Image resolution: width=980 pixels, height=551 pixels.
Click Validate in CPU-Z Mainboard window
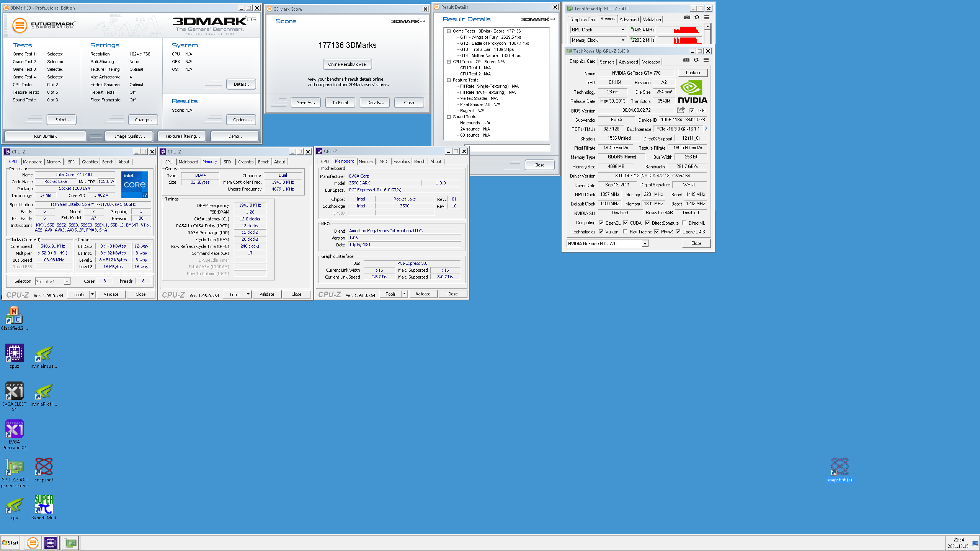tap(423, 294)
